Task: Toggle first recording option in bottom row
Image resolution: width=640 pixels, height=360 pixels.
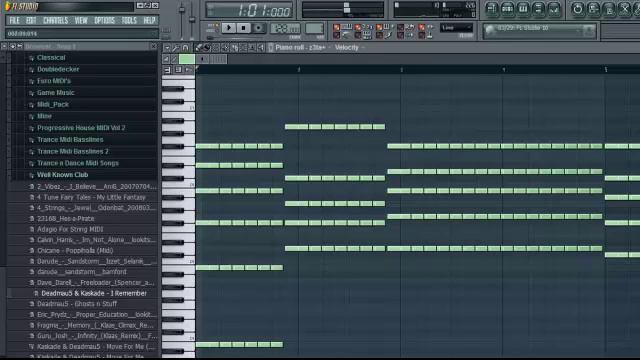Action: click(x=336, y=35)
